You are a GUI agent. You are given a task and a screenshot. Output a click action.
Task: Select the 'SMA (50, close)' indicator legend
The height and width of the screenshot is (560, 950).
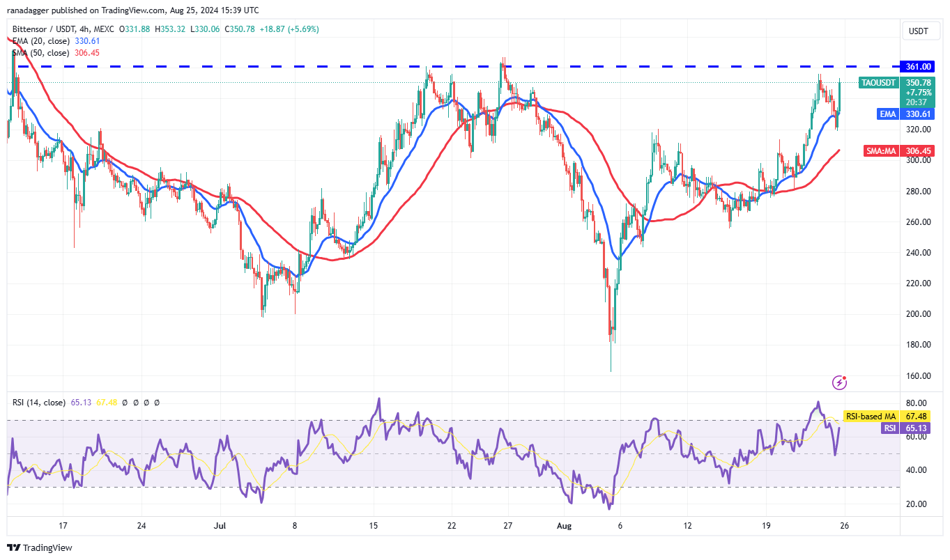41,52
